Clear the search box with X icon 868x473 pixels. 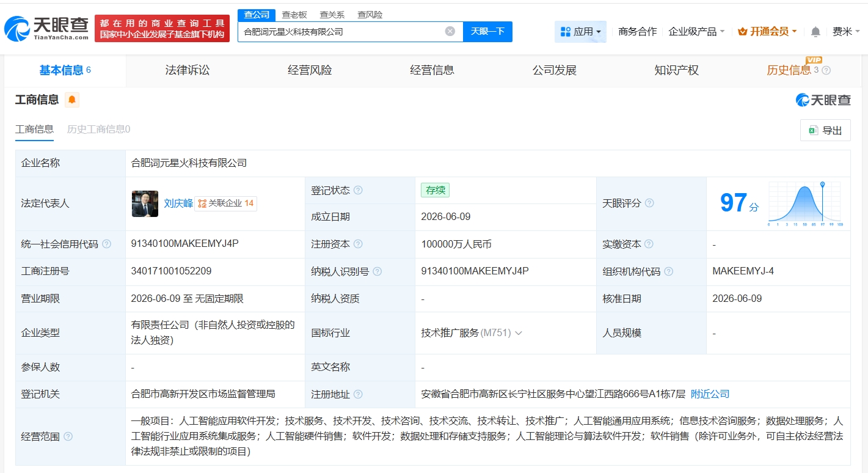[450, 31]
